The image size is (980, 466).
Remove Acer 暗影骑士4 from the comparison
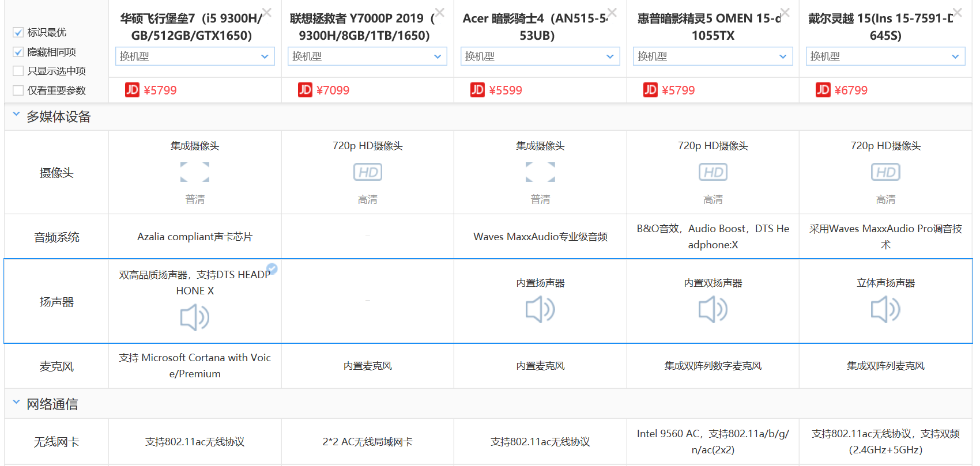coord(612,12)
